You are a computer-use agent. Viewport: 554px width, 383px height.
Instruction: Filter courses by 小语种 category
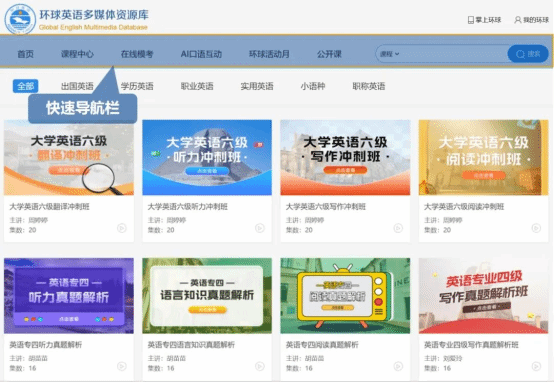(x=313, y=86)
